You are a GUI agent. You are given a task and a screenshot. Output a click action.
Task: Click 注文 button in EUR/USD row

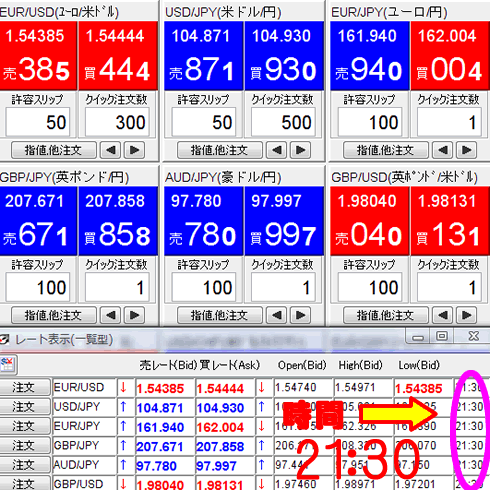click(x=24, y=387)
